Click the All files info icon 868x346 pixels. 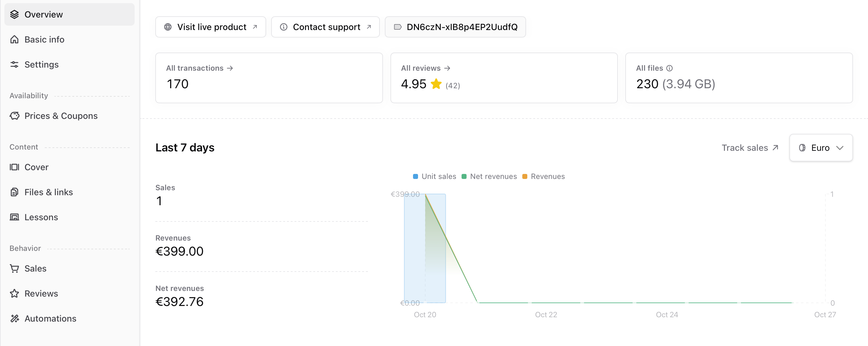click(x=669, y=68)
